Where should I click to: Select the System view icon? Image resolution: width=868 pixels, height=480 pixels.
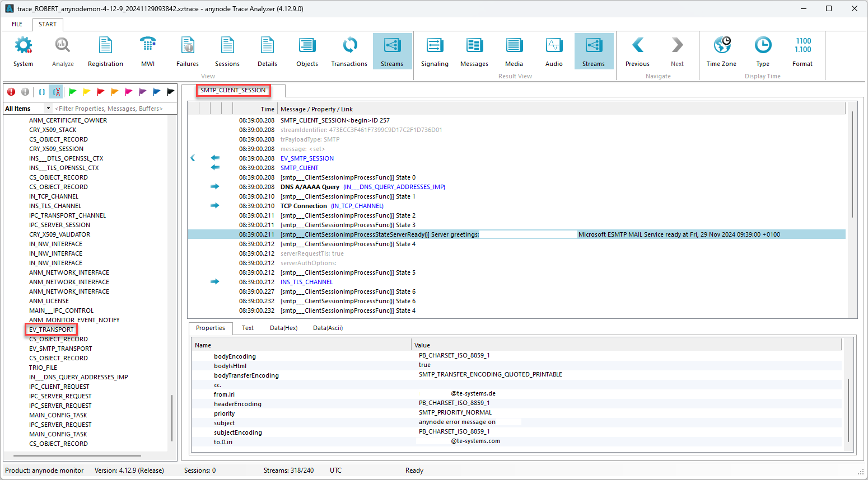(23, 50)
